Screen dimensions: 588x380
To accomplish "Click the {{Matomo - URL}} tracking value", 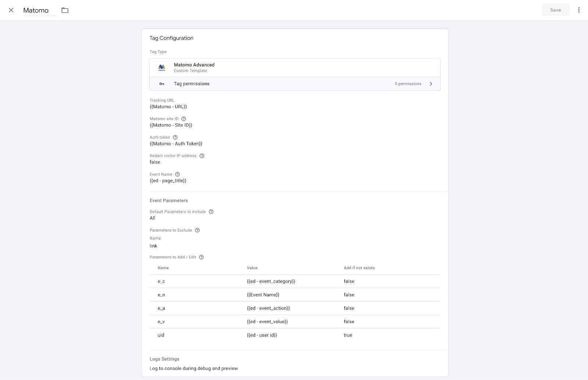I will coord(168,107).
